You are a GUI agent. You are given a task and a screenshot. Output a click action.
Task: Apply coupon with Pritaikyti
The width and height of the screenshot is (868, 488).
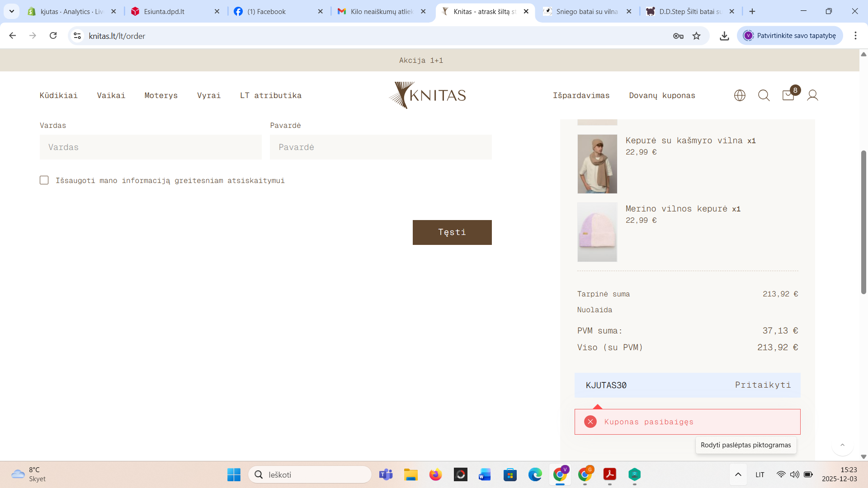click(x=763, y=385)
